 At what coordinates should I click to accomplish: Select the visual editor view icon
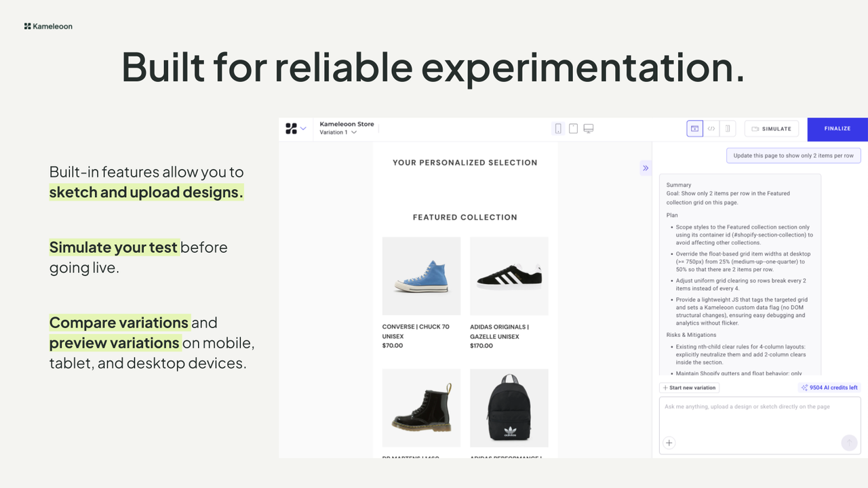(x=695, y=129)
